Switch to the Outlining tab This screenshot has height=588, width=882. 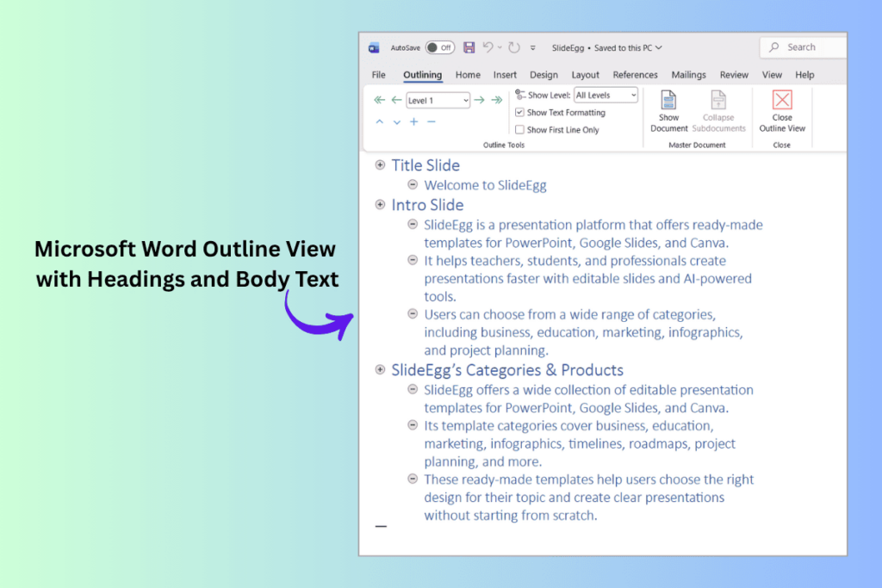click(x=422, y=75)
